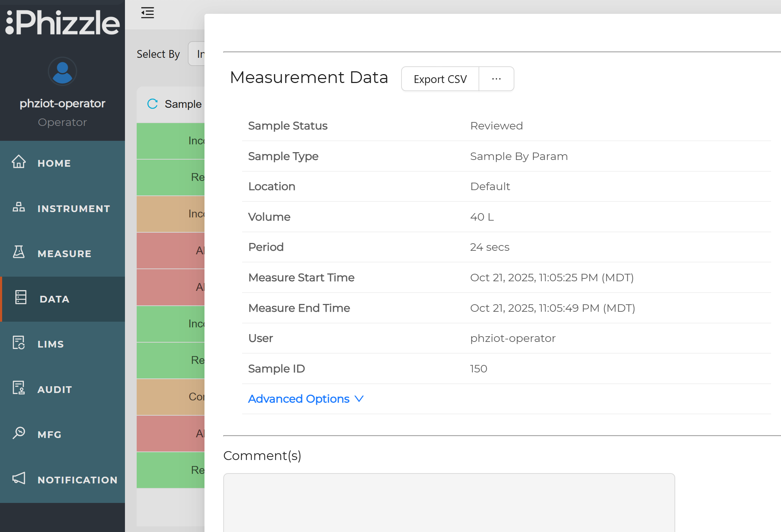
Task: Select the Instrument sidebar icon
Action: pyautogui.click(x=18, y=208)
